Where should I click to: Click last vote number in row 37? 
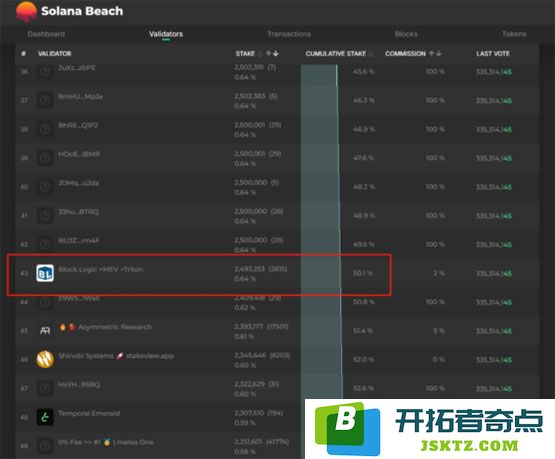pos(494,101)
